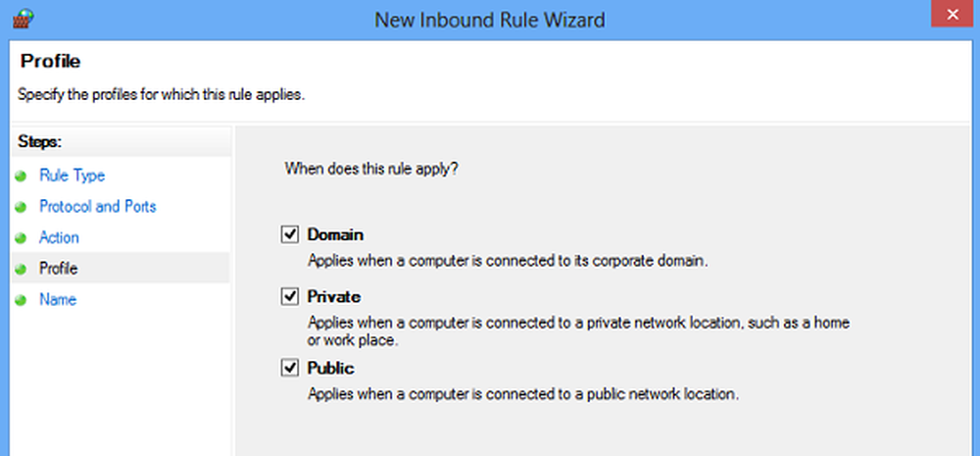This screenshot has height=456, width=980.
Task: Select the Profile step in sidebar
Action: point(59,269)
